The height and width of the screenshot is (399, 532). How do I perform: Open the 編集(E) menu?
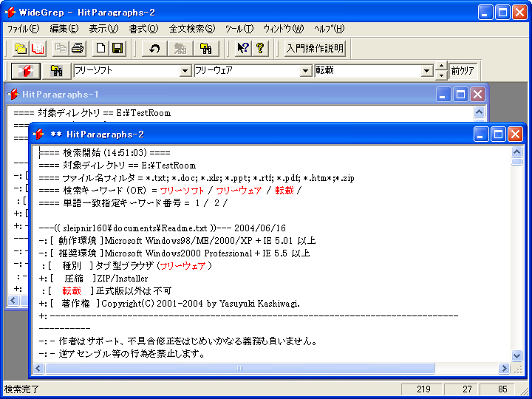click(64, 29)
